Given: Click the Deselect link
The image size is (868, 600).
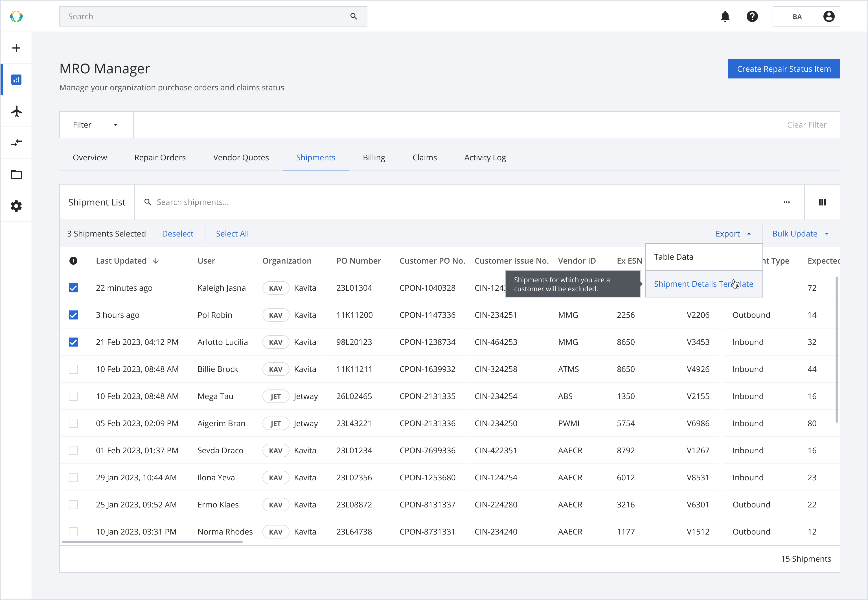Looking at the screenshot, I should (177, 233).
